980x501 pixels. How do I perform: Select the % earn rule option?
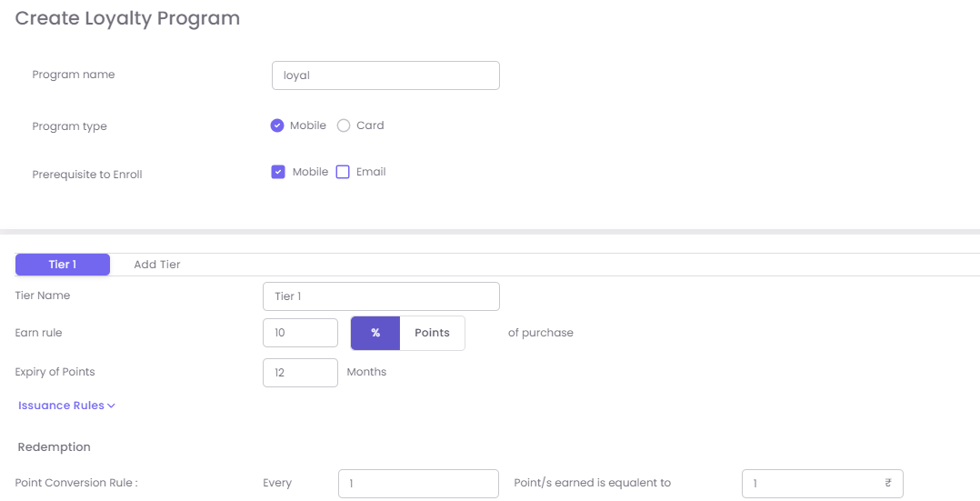click(375, 333)
